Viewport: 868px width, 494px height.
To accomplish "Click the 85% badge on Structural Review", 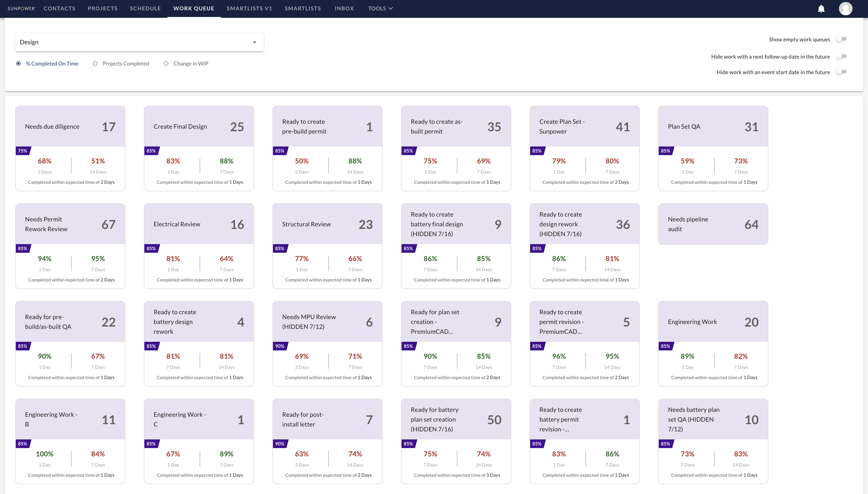I will pyautogui.click(x=280, y=248).
